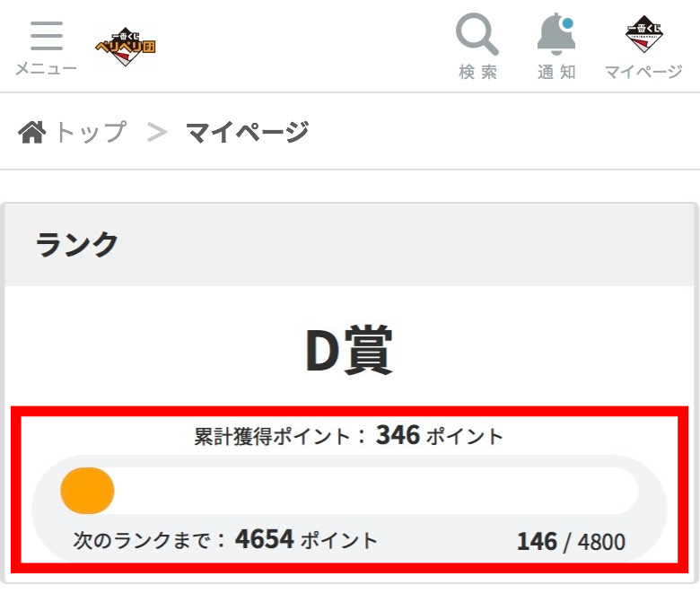700x593 pixels.
Task: Click the 通知 label text
Action: pyautogui.click(x=556, y=72)
